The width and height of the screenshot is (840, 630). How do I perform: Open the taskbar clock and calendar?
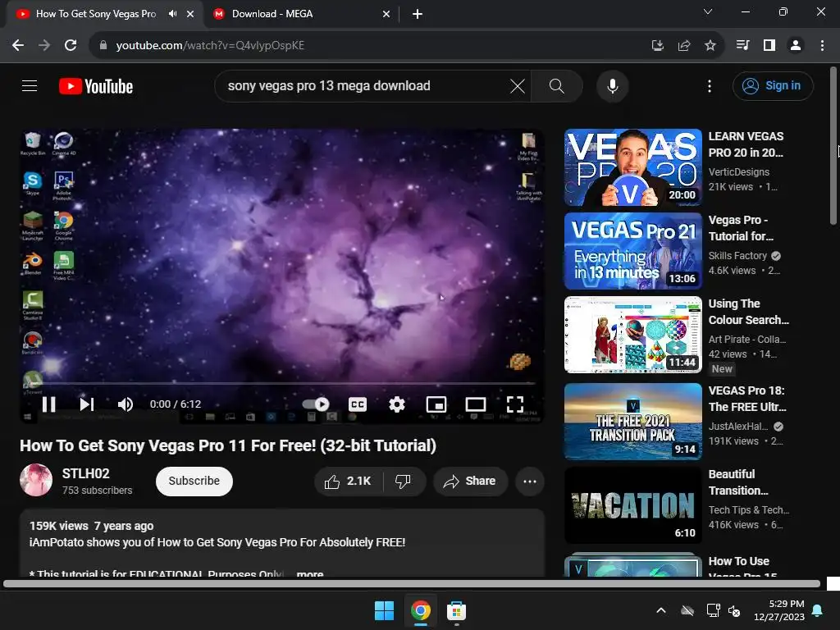pyautogui.click(x=779, y=610)
